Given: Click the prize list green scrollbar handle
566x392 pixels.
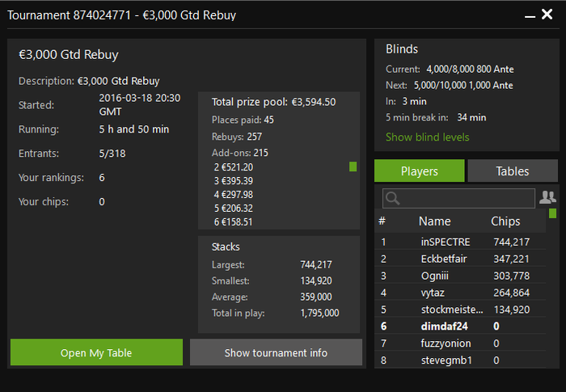Looking at the screenshot, I should [353, 166].
